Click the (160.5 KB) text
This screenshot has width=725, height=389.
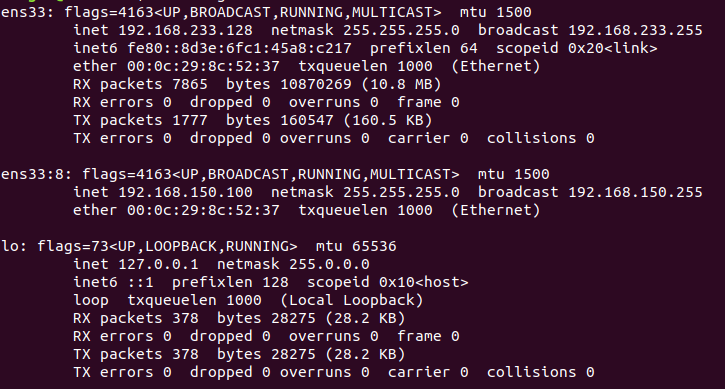[x=387, y=121]
